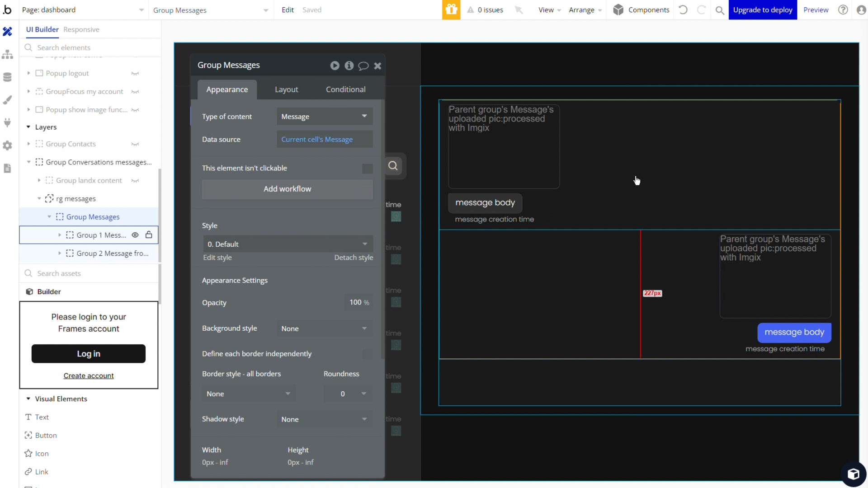The height and width of the screenshot is (488, 868).
Task: Switch to the Conditional tab
Action: point(345,89)
